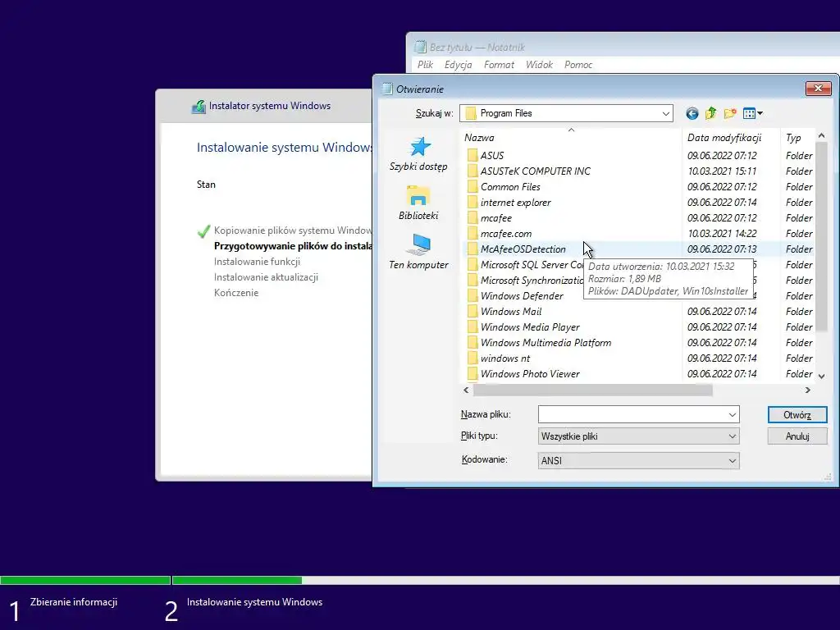Screen dimensions: 840x630
Task: Select the internet explorer folder icon
Action: click(x=472, y=202)
